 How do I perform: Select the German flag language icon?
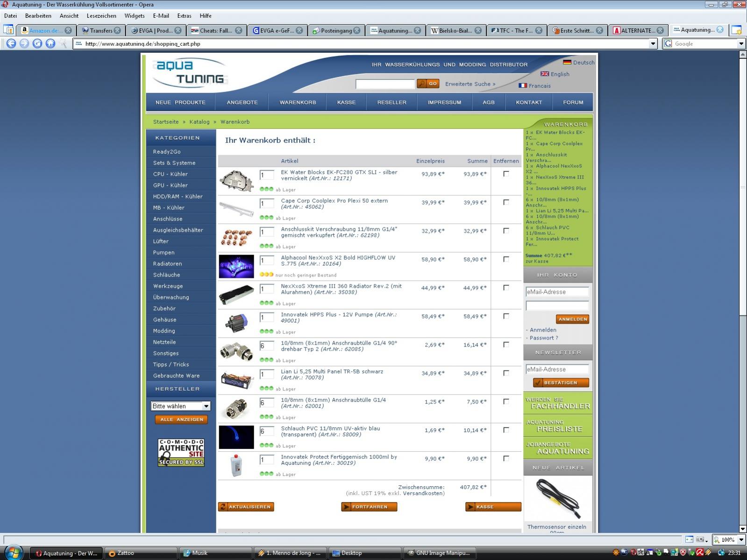tap(567, 62)
